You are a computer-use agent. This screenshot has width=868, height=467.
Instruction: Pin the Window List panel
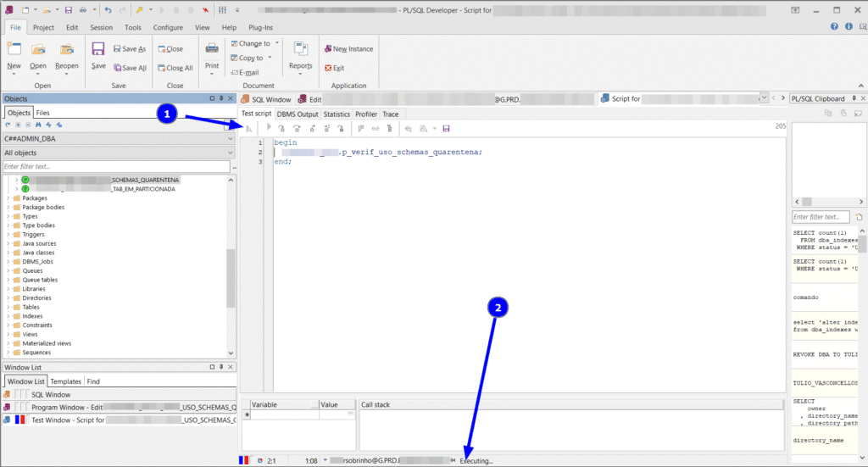click(221, 367)
